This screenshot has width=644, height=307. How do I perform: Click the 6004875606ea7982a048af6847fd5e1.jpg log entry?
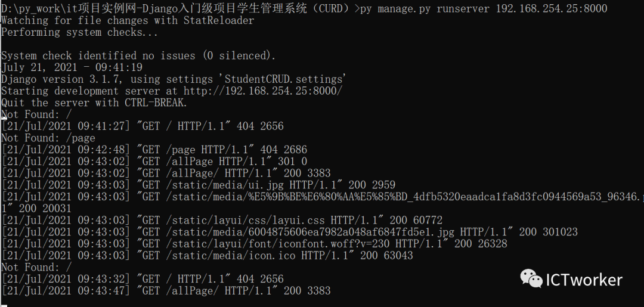point(290,232)
